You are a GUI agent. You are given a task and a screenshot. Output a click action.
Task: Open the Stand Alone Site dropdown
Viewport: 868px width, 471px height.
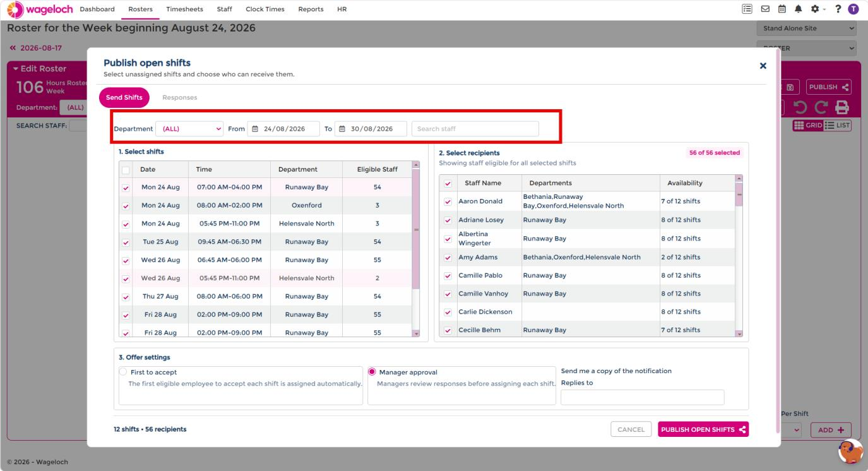[x=808, y=28]
